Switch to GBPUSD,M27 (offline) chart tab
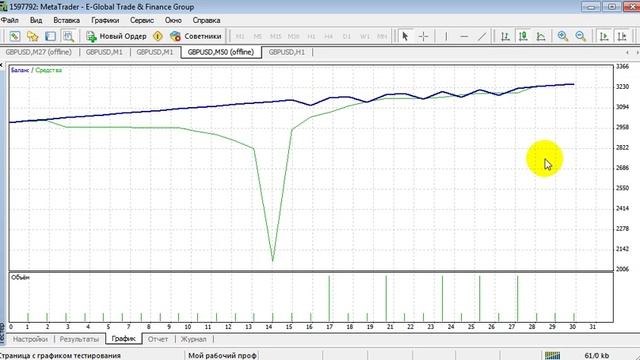Viewport: 640px width, 360px height. pyautogui.click(x=39, y=52)
